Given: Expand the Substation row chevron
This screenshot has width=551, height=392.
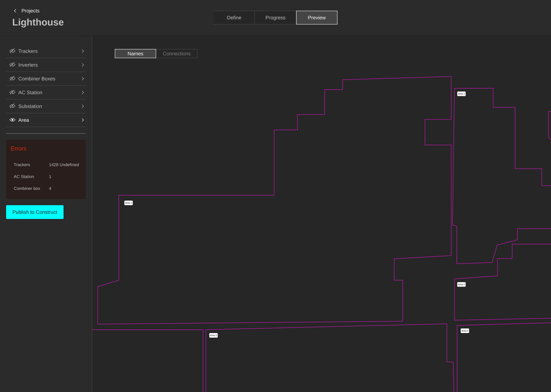Looking at the screenshot, I should (x=83, y=106).
